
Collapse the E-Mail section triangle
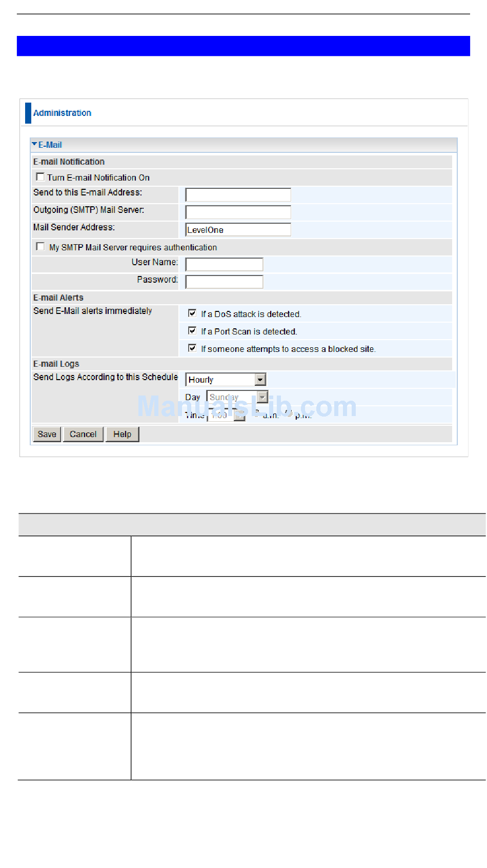[34, 145]
